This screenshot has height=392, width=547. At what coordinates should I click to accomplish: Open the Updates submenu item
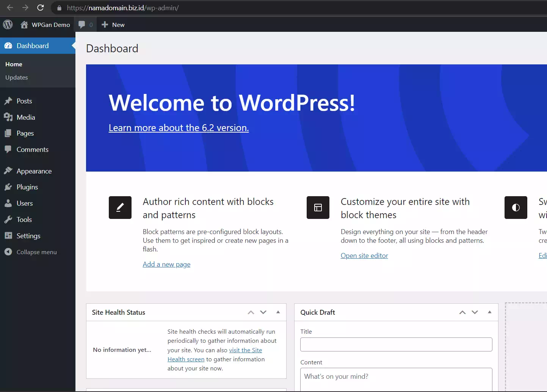tap(17, 78)
